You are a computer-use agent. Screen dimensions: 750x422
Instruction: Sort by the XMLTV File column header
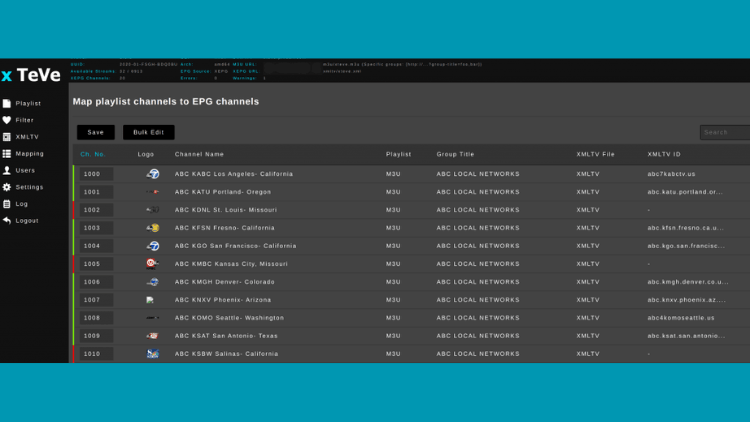pos(596,155)
